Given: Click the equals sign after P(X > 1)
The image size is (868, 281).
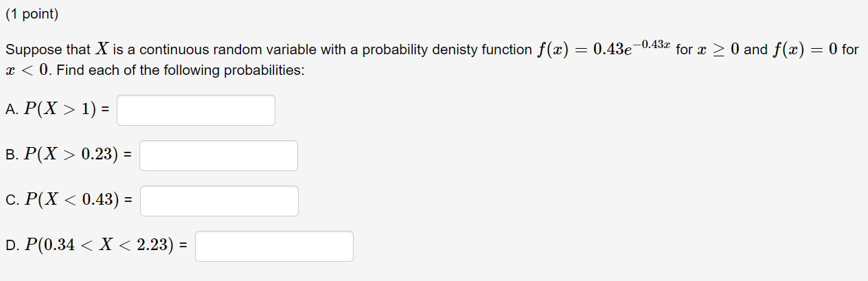Looking at the screenshot, I should click(104, 110).
